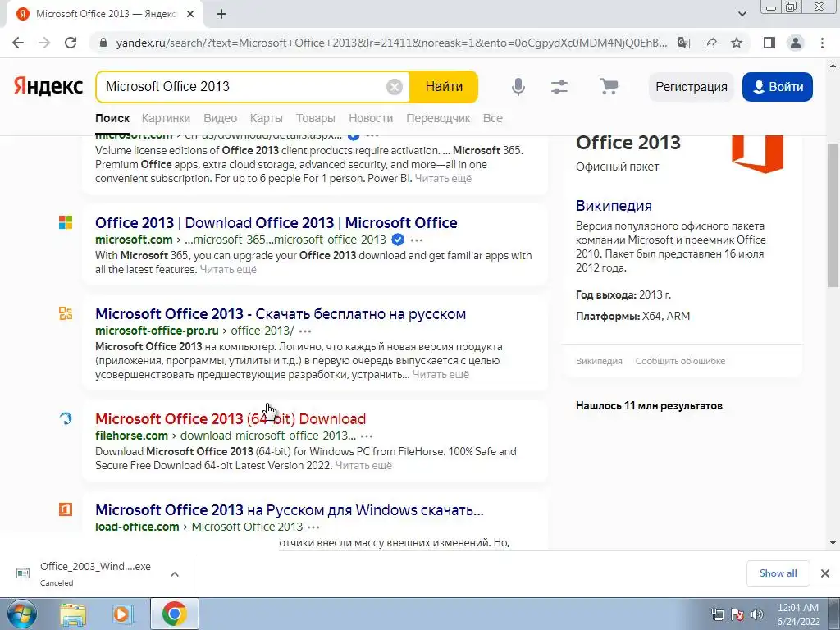This screenshot has width=840, height=630.
Task: Open three-dot menu of load-office.com result
Action: (313, 527)
